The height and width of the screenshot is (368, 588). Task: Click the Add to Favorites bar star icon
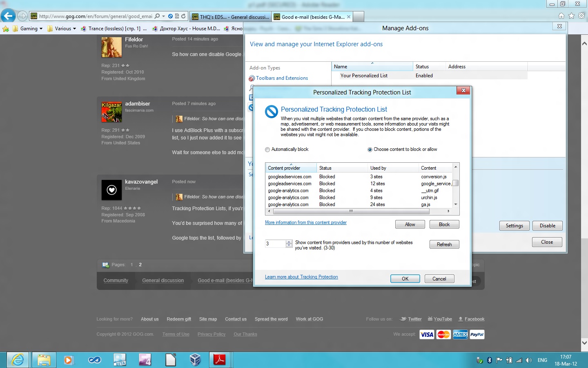(x=5, y=29)
